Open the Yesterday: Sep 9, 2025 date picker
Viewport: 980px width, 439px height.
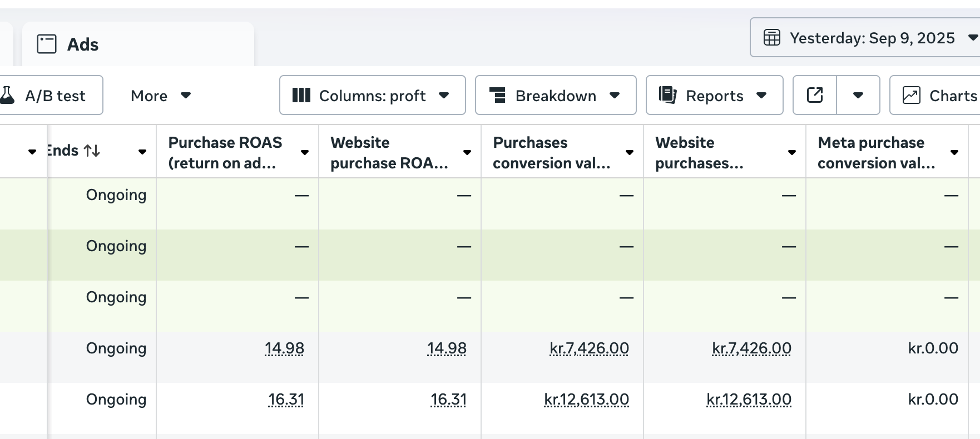[x=872, y=38]
